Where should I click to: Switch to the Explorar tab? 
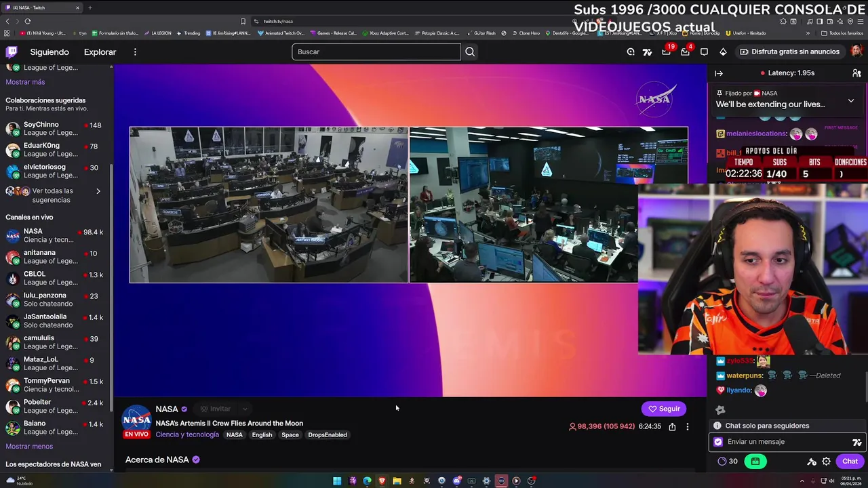point(100,52)
